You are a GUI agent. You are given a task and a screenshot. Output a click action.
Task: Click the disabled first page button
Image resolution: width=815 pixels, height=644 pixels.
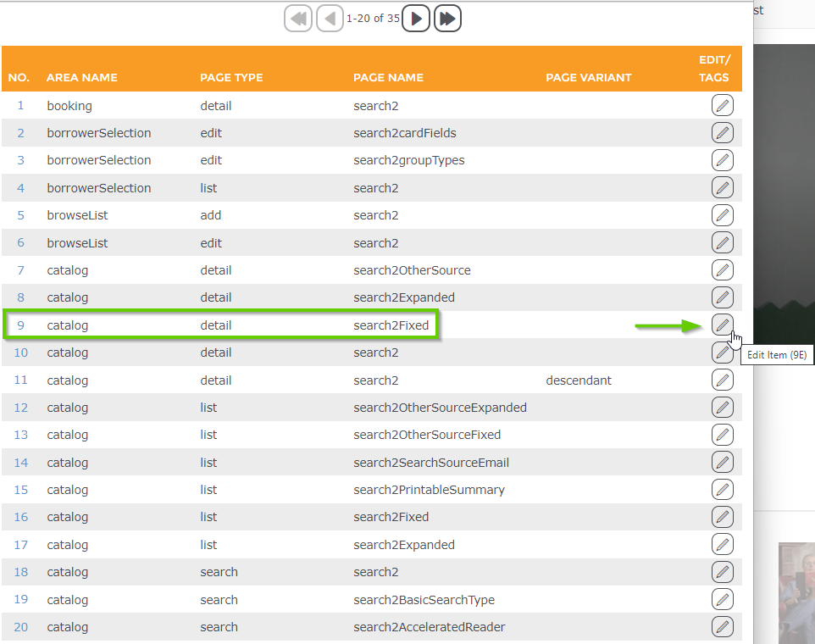(298, 18)
